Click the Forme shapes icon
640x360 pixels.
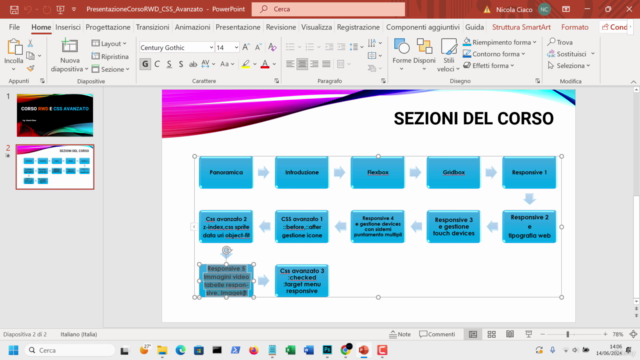click(x=402, y=47)
